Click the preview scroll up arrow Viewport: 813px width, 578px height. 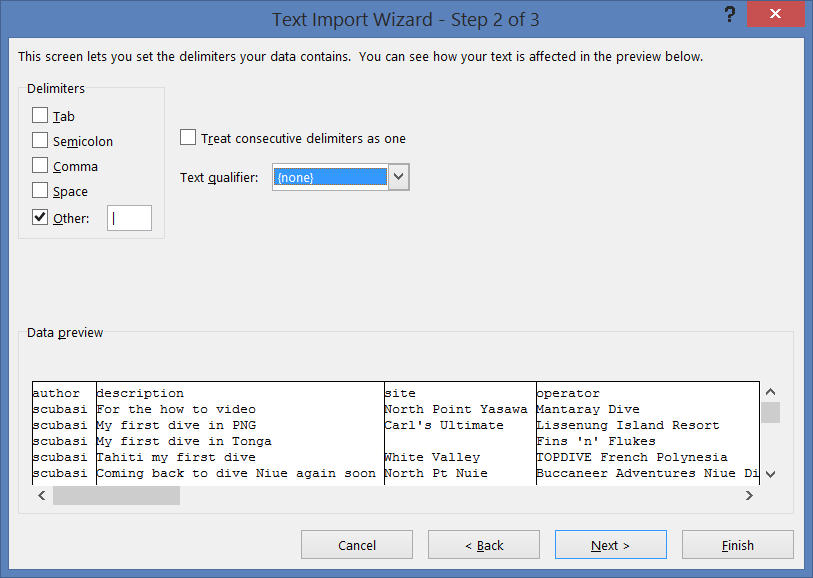coord(770,392)
